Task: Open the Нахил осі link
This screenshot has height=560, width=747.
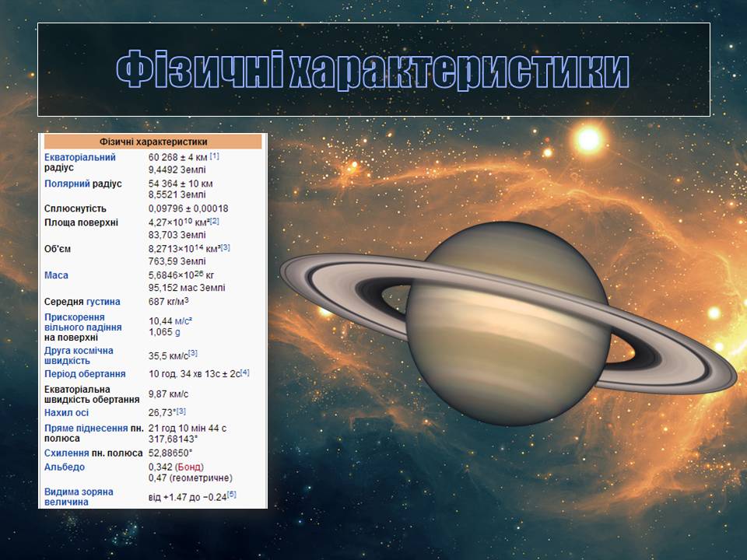Action: tap(67, 413)
